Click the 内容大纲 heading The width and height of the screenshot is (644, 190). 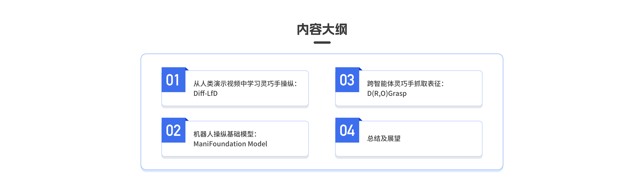pos(322,29)
